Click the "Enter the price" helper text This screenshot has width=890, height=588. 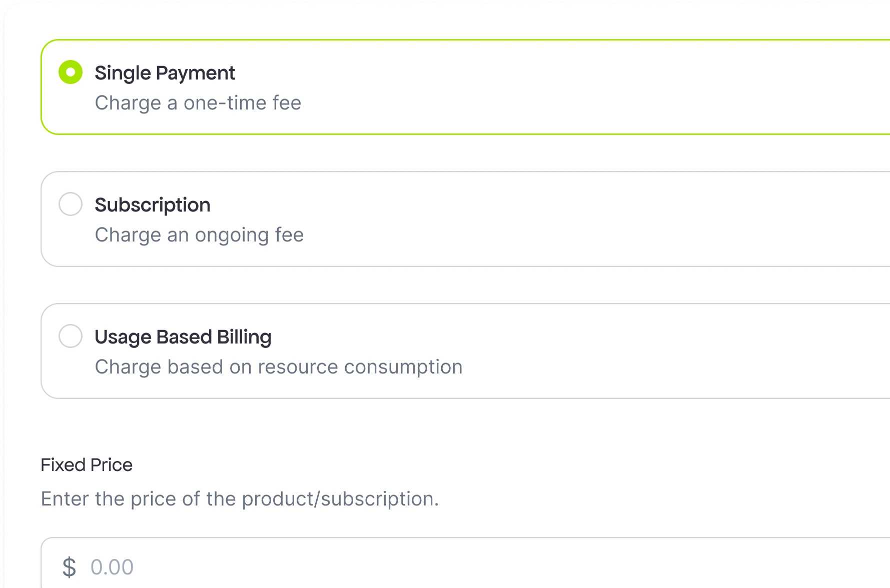click(x=239, y=499)
